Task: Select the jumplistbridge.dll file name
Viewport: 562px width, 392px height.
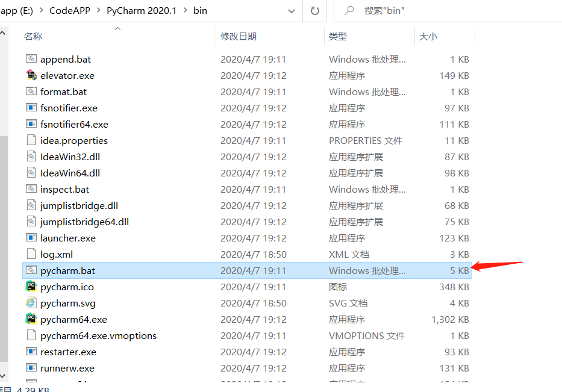Action: 80,206
